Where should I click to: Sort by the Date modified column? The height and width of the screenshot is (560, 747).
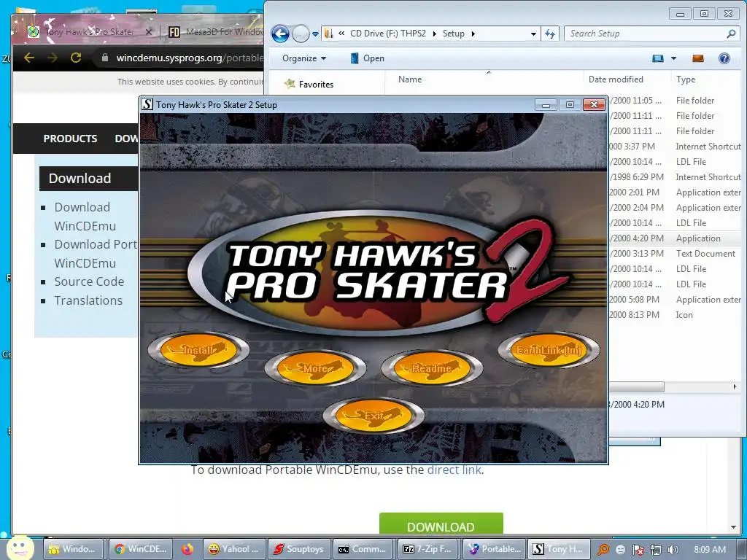[616, 79]
